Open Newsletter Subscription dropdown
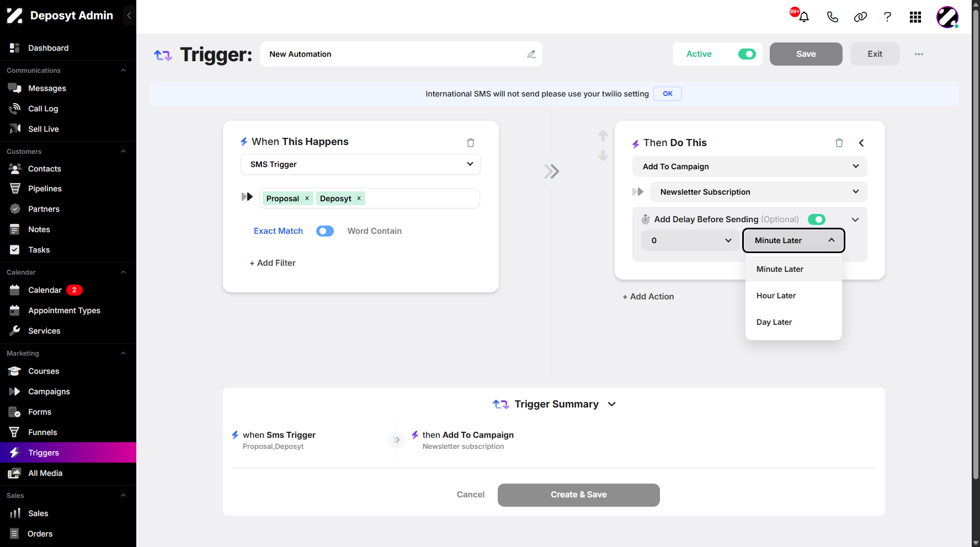The width and height of the screenshot is (980, 547). click(759, 192)
